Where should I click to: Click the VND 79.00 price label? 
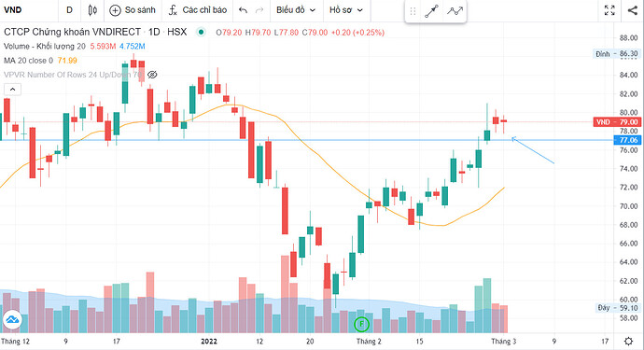[x=617, y=122]
